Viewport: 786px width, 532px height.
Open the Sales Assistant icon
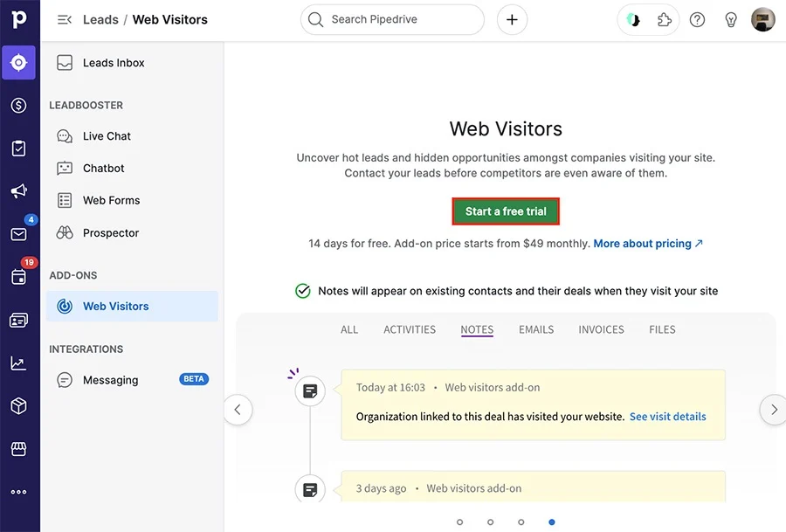(633, 19)
